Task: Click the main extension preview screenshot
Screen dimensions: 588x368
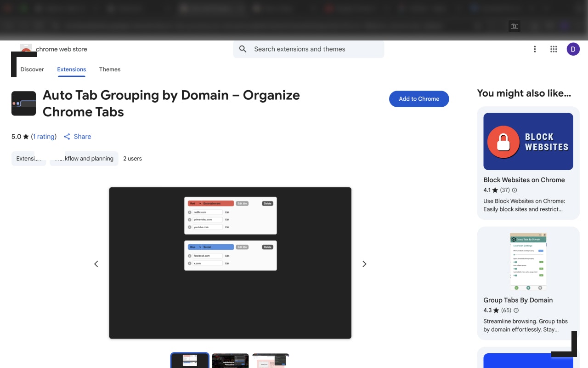Action: tap(230, 263)
